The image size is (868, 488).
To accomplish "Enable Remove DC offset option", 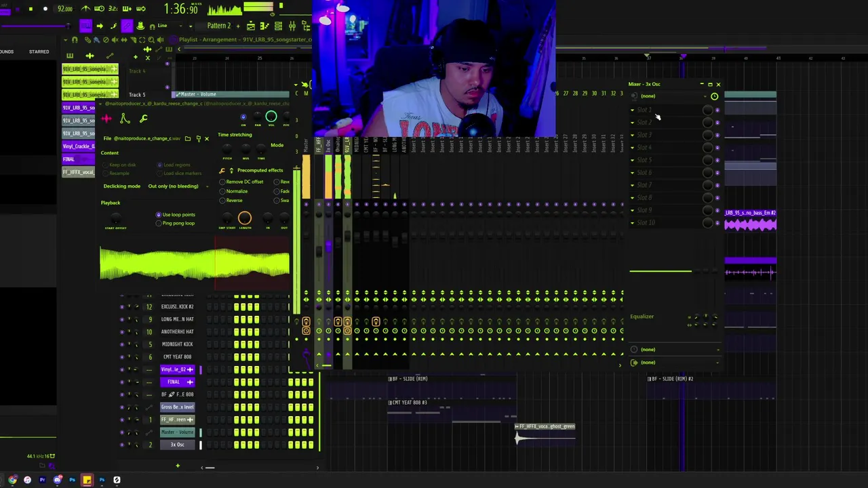I will [243, 182].
